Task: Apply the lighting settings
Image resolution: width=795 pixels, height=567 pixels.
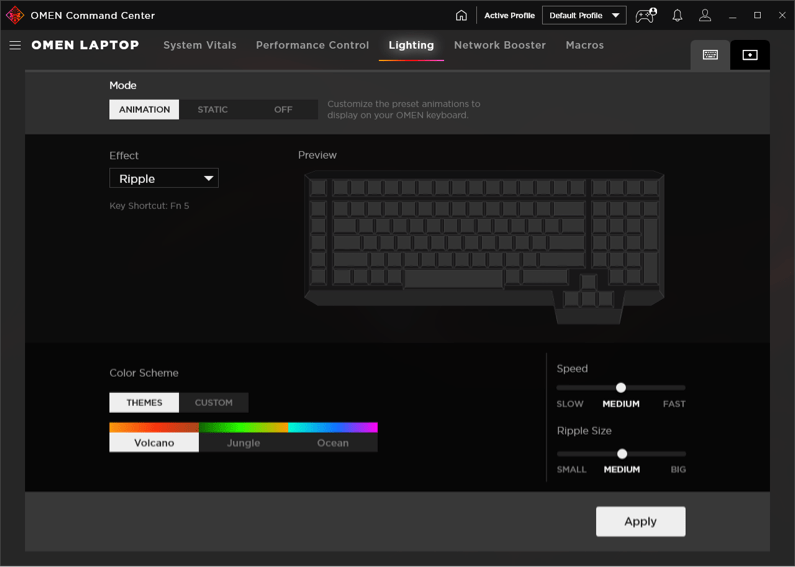Action: click(x=640, y=521)
